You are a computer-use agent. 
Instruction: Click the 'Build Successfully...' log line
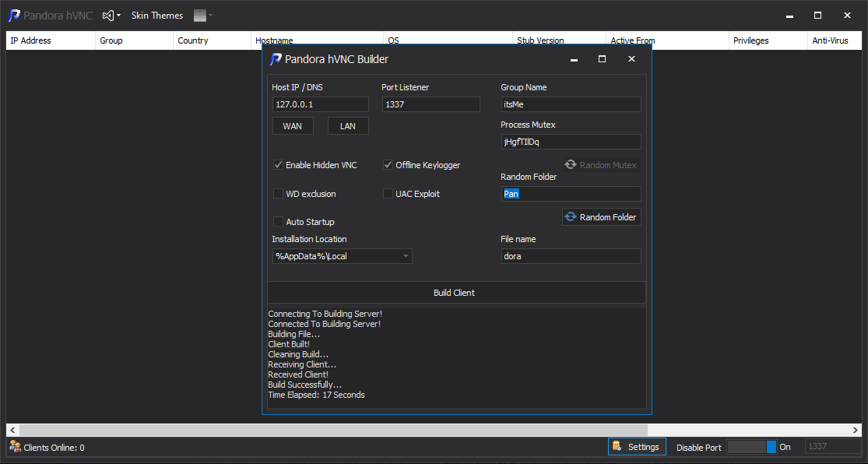coord(305,385)
